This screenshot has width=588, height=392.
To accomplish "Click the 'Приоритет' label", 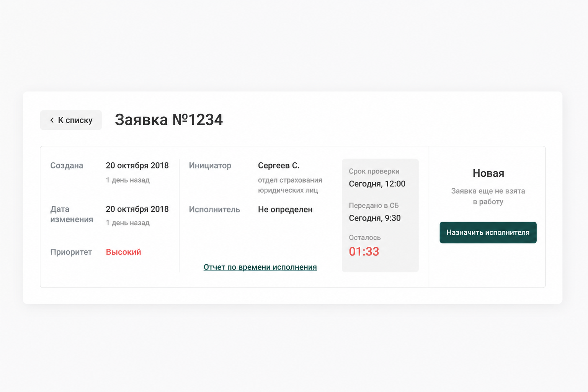I will point(71,252).
